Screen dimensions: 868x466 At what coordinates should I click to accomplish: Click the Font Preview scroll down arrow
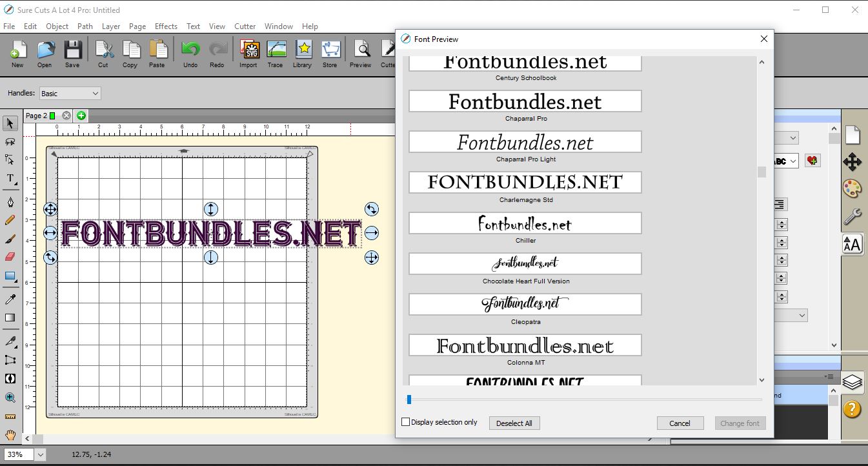click(x=762, y=380)
